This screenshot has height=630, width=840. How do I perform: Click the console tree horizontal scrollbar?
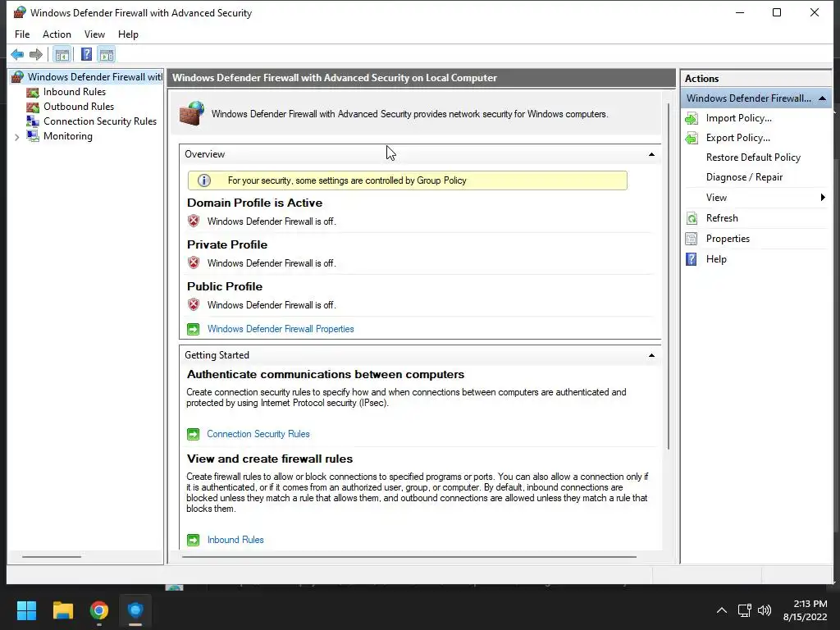tap(52, 557)
